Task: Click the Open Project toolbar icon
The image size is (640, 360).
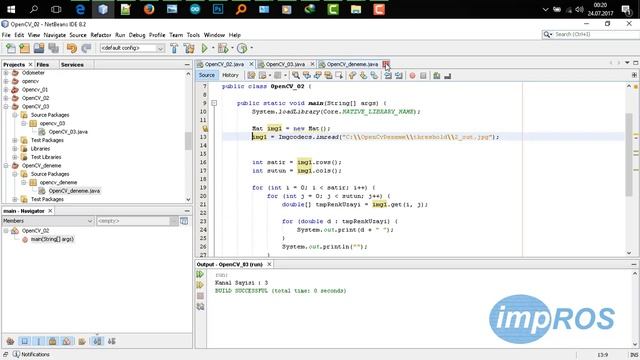Action: [x=39, y=48]
